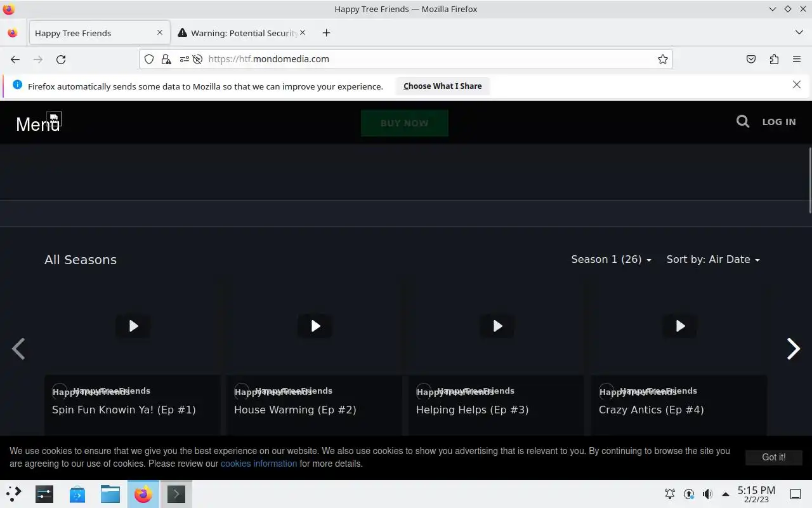This screenshot has width=812, height=508.
Task: Reload the current page
Action: 61,59
